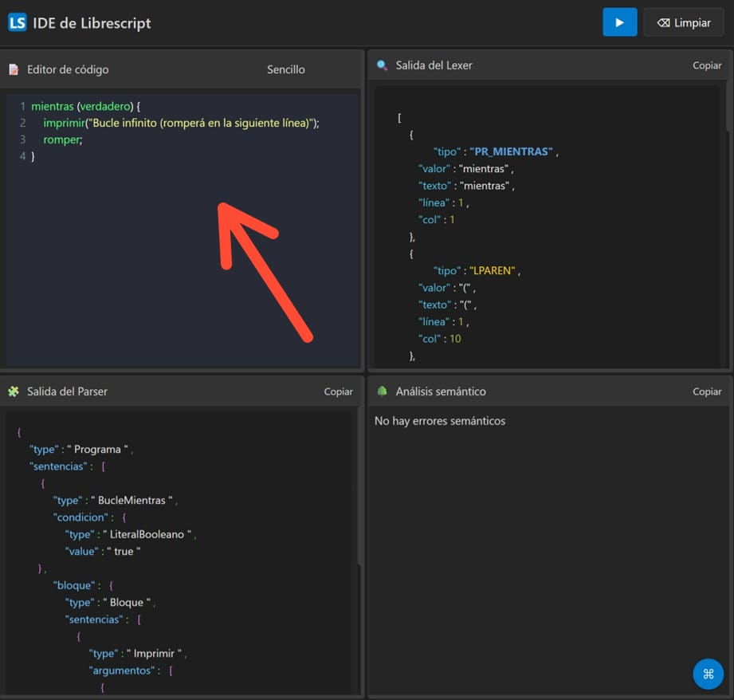
Task: Click the code editor document icon
Action: pos(14,70)
